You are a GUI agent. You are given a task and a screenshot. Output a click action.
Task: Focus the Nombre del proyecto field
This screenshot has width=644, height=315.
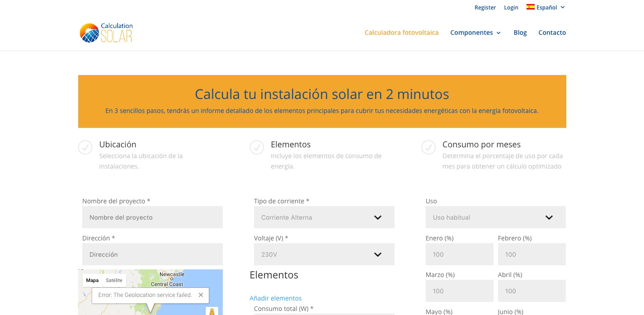tap(152, 217)
